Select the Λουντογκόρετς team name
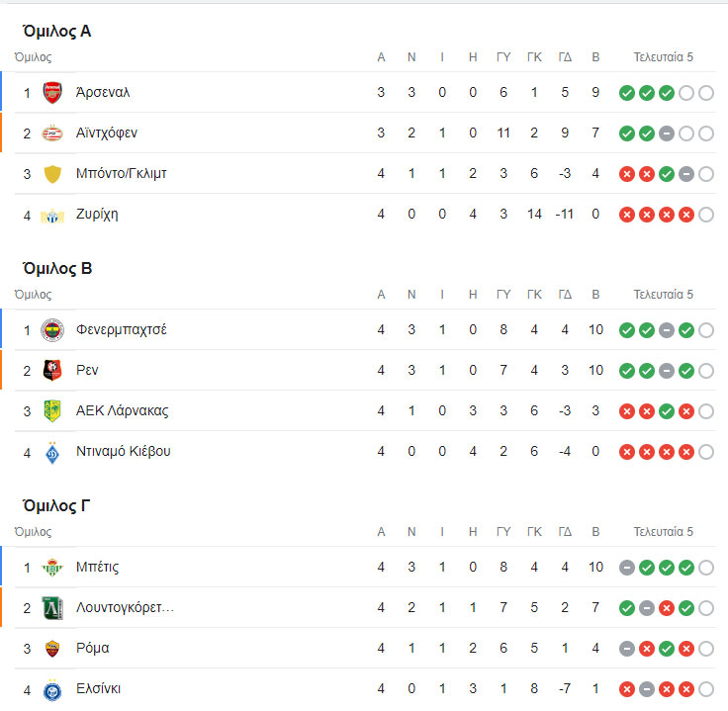The height and width of the screenshot is (711, 728). pyautogui.click(x=125, y=607)
